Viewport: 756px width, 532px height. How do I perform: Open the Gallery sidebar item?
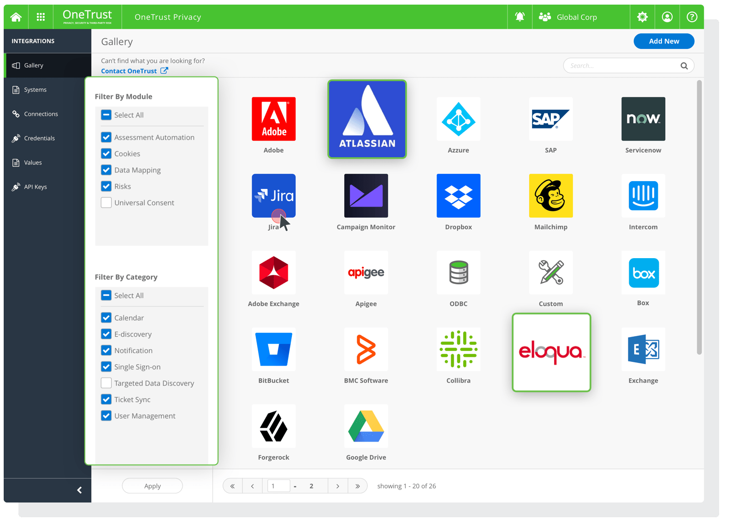coord(47,65)
